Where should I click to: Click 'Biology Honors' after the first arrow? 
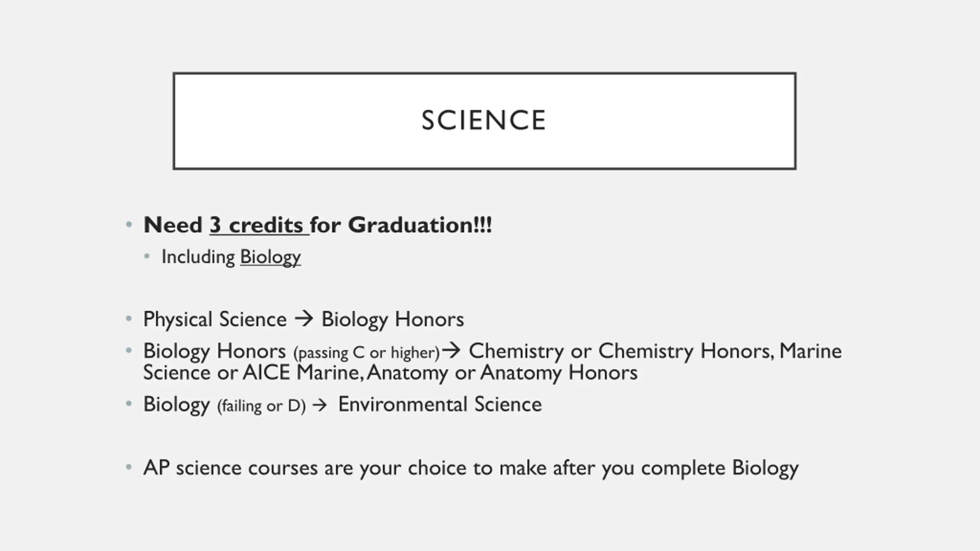[392, 320]
